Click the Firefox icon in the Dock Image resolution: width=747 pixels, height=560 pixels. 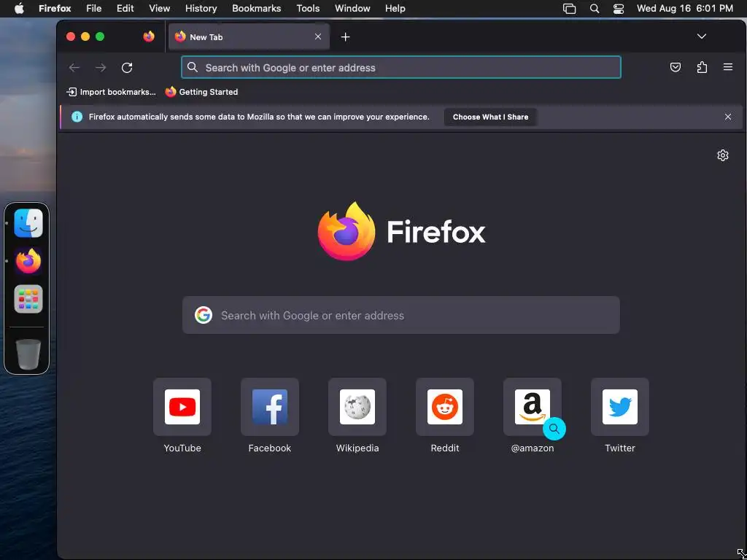click(x=28, y=261)
